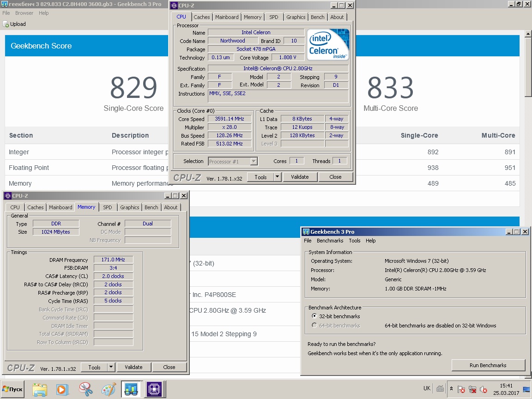The width and height of the screenshot is (532, 399).
Task: Click the main Geekbench window title icon
Action: [x=5, y=4]
